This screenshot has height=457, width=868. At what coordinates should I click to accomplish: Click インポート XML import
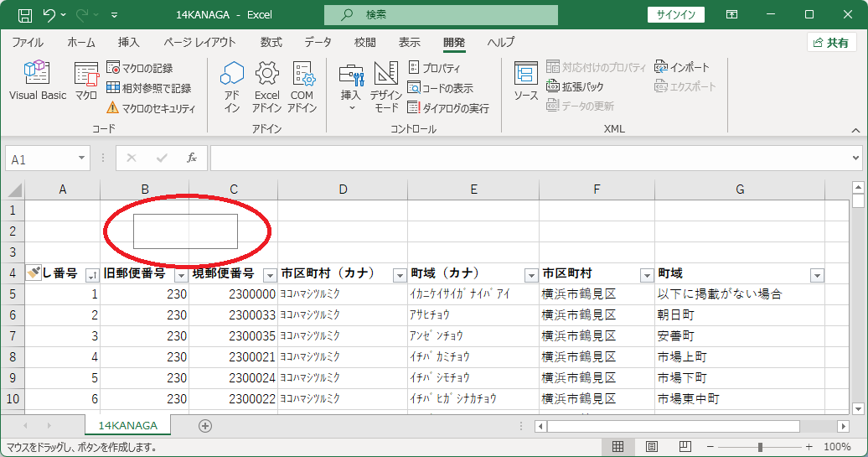click(x=682, y=67)
